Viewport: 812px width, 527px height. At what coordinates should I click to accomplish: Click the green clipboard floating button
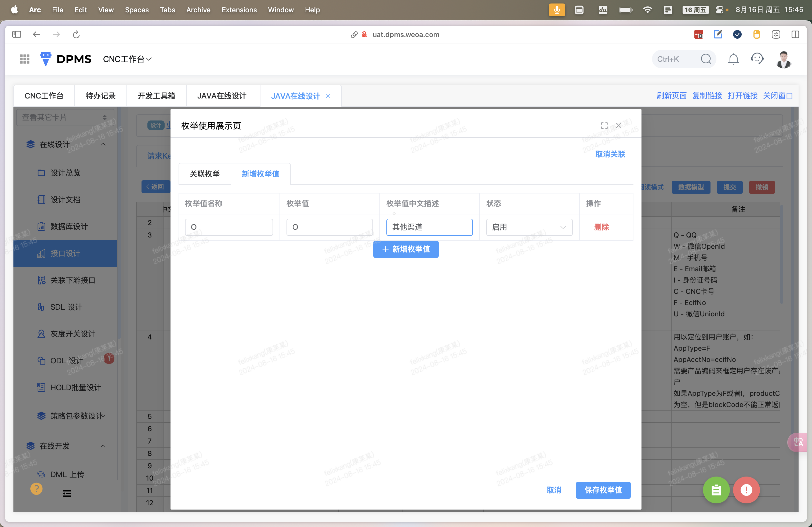click(x=716, y=490)
